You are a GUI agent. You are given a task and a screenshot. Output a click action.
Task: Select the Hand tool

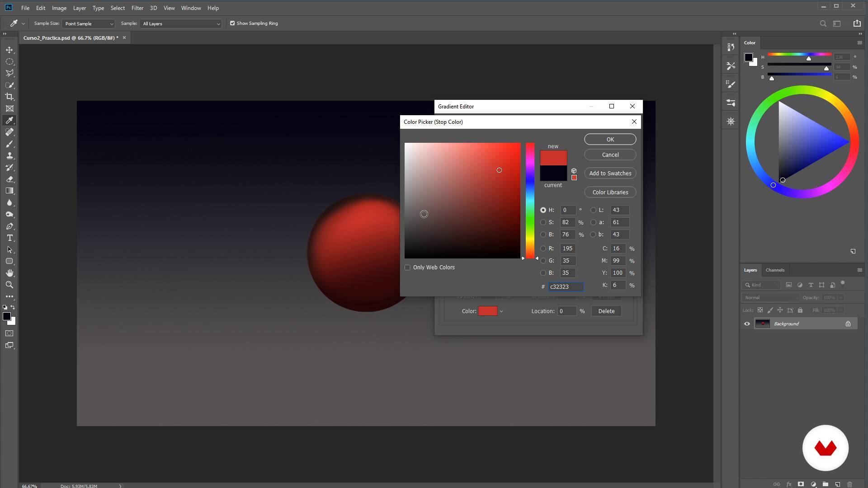point(9,273)
